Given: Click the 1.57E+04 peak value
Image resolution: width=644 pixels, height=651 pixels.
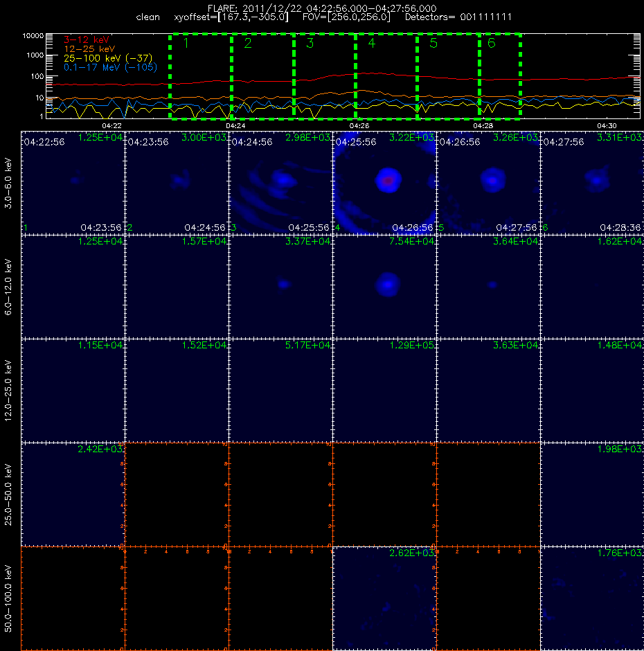Looking at the screenshot, I should pyautogui.click(x=204, y=241).
